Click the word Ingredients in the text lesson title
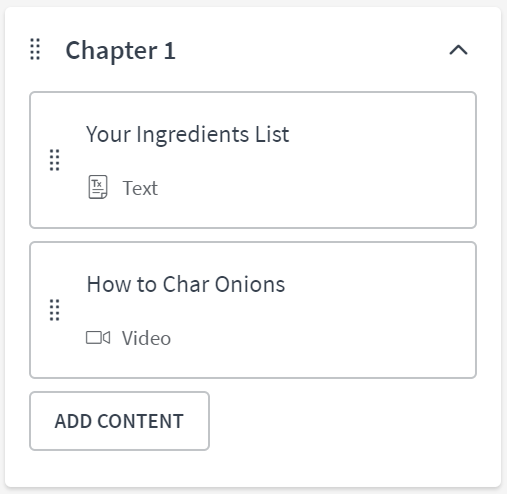Screen dimensions: 507x494 tap(193, 135)
